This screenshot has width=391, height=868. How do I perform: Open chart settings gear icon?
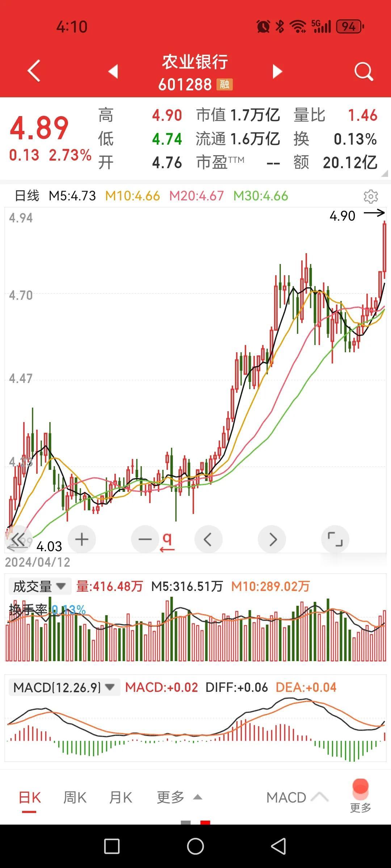pyautogui.click(x=371, y=196)
